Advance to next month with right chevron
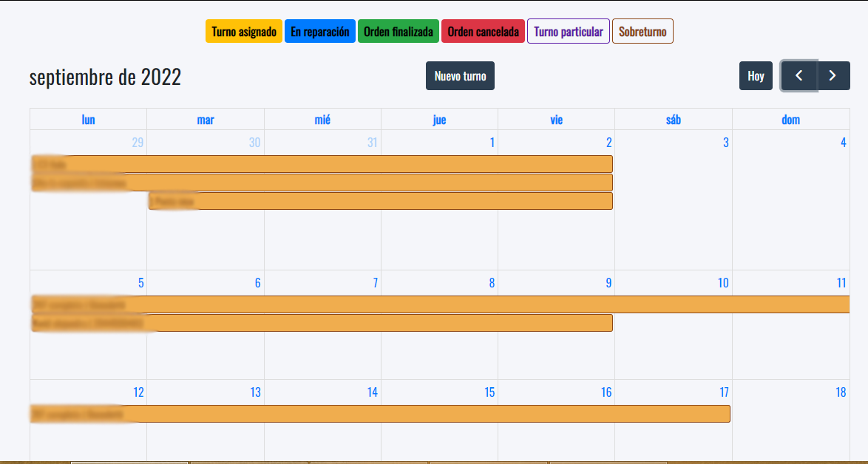Screen dimensions: 868x464 [x=833, y=75]
